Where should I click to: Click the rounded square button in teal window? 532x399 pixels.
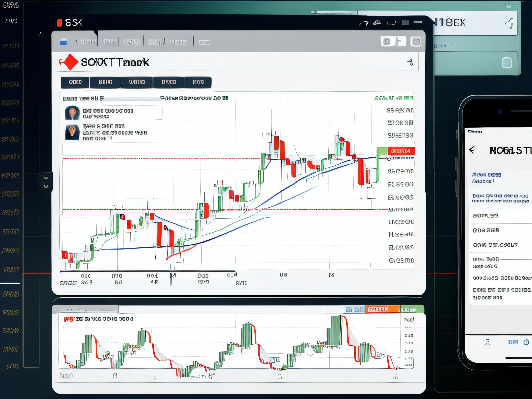(507, 63)
